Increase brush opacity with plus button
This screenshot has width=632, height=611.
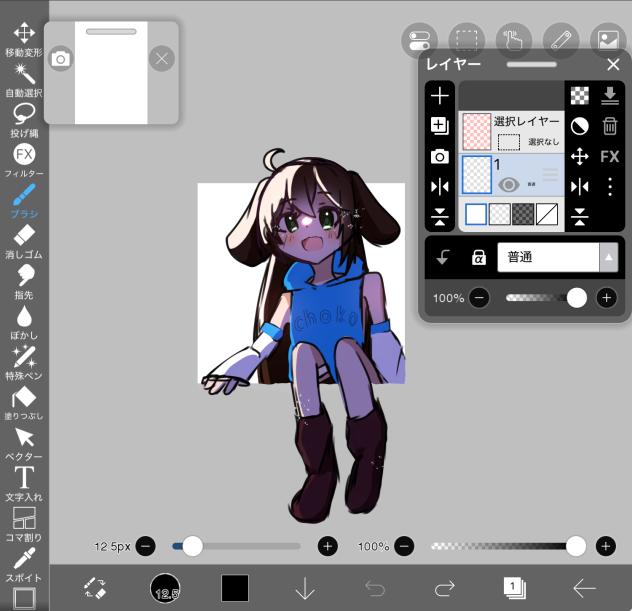point(606,547)
